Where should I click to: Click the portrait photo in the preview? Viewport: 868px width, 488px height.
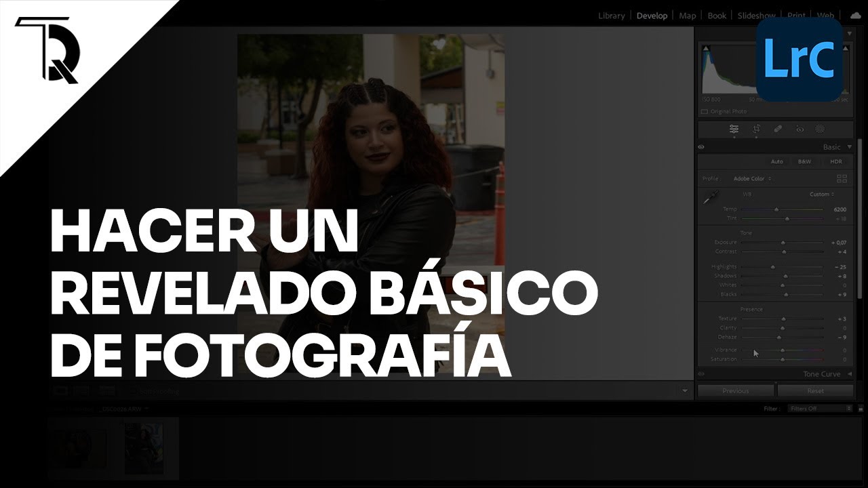[x=371, y=203]
